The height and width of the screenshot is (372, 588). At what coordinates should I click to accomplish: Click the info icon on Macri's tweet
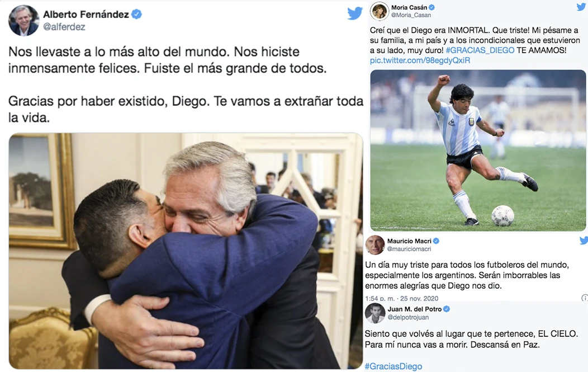click(585, 298)
